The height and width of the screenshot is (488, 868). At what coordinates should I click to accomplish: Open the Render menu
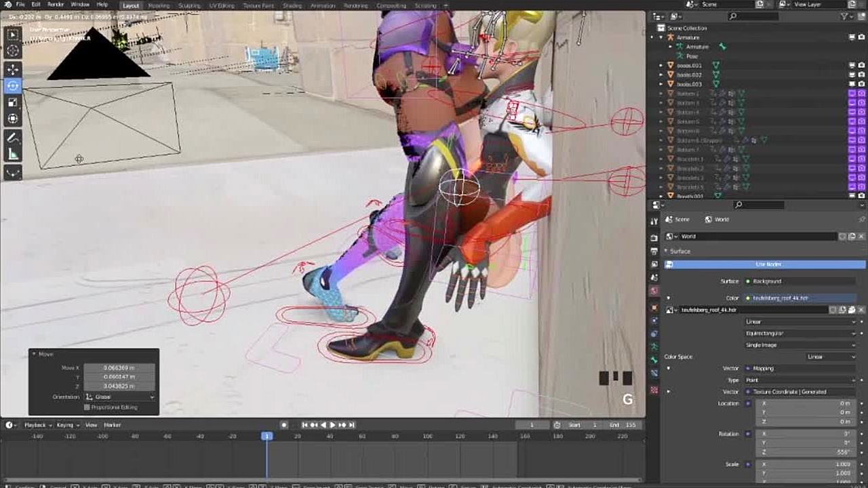pos(56,5)
